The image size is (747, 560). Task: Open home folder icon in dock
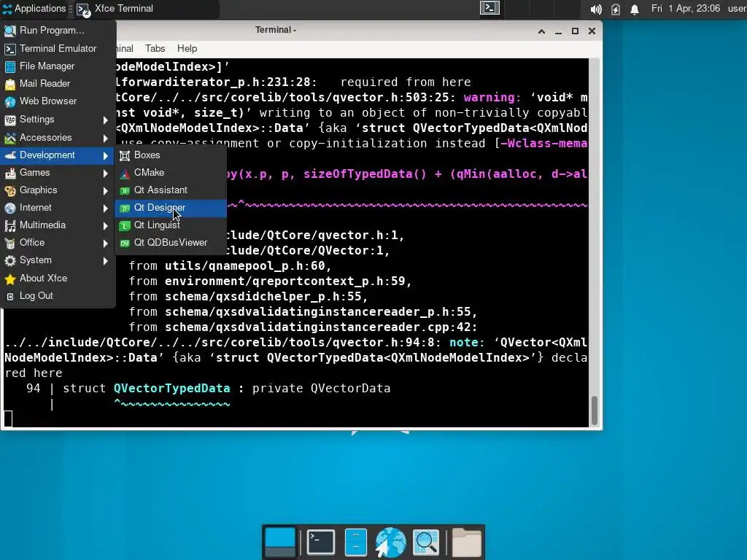(466, 542)
